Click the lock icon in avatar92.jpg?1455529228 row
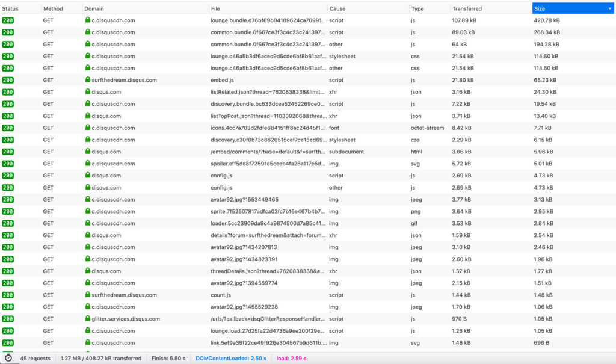 [x=88, y=307]
